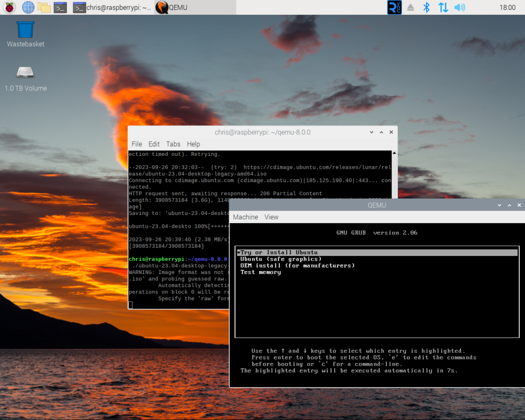
Task: Open the terminal Tabs menu
Action: (173, 144)
